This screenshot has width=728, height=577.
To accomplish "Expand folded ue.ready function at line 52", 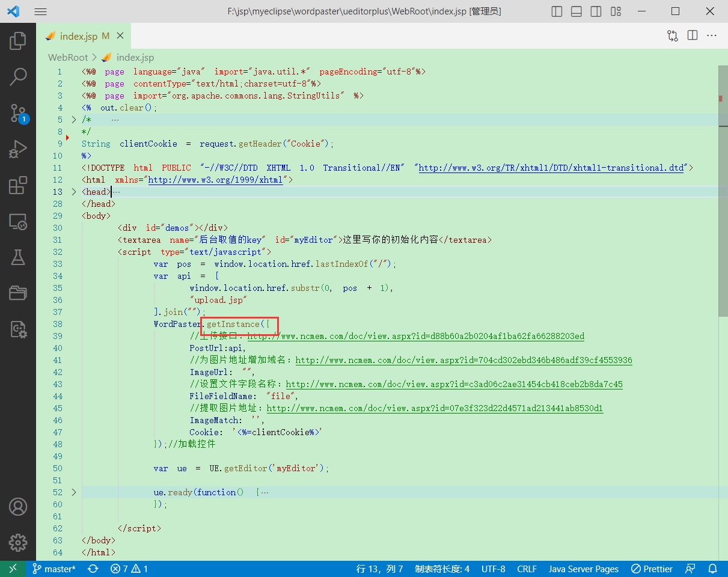I will tap(74, 492).
